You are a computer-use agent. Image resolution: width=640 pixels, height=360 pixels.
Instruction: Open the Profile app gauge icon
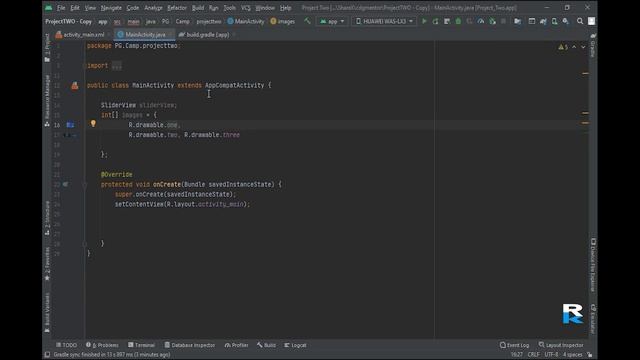tap(481, 21)
